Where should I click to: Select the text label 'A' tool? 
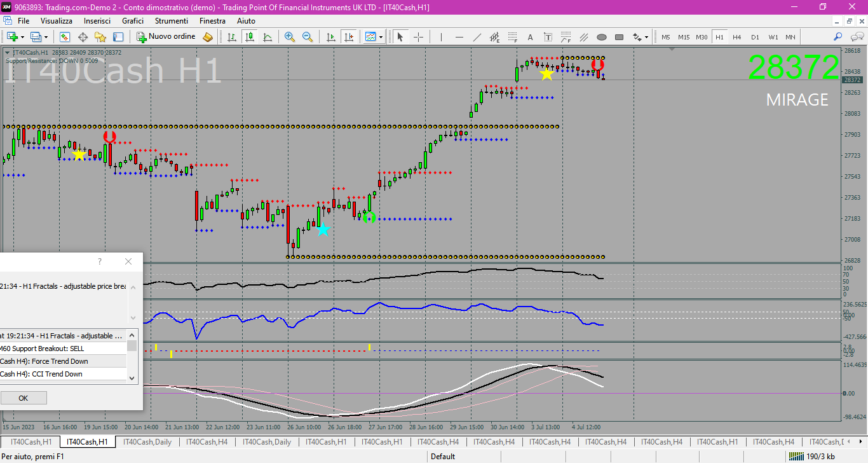(530, 37)
